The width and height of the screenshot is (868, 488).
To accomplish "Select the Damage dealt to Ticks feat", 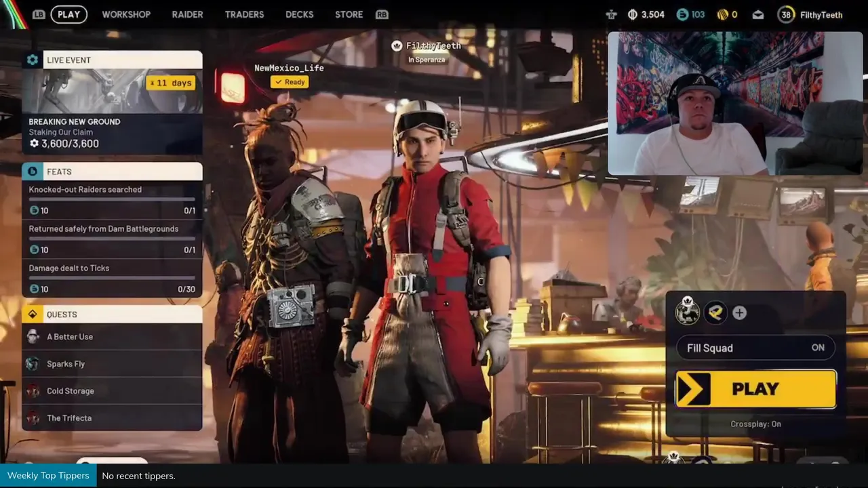I will [112, 279].
